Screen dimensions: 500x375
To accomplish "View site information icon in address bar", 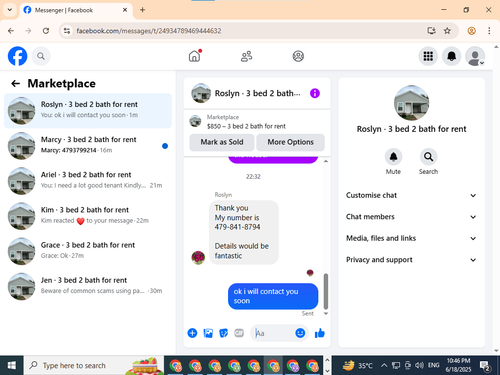I will click(x=67, y=31).
